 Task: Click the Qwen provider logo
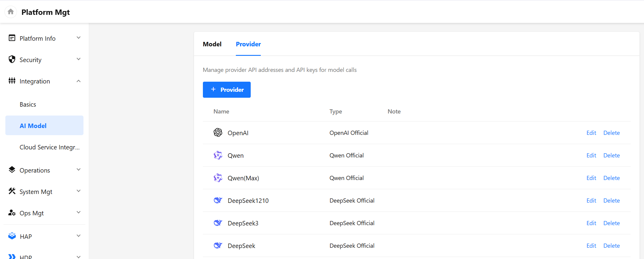tap(218, 155)
